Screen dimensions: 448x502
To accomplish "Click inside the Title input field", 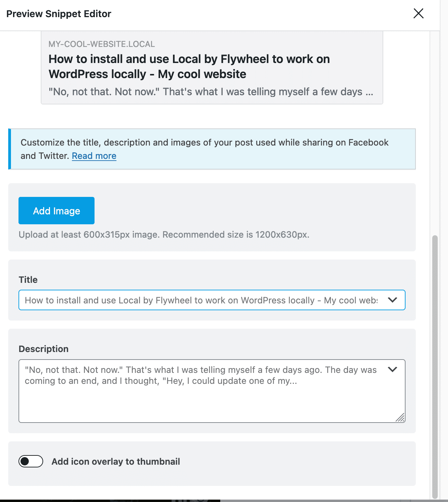I will click(x=201, y=300).
